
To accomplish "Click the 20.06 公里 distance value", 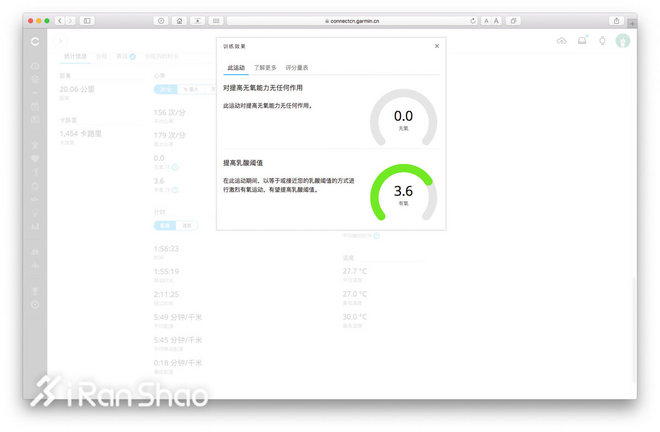I will click(77, 89).
